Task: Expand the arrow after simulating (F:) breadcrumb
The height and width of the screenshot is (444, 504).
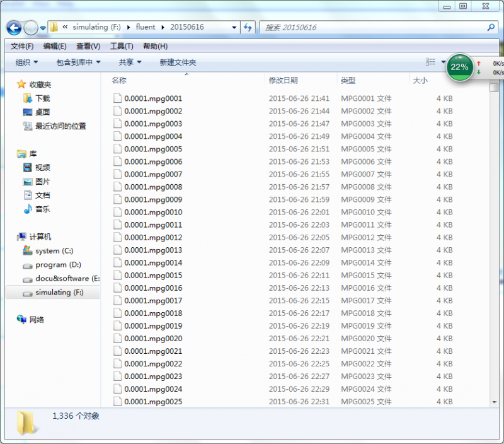Action: pos(129,27)
